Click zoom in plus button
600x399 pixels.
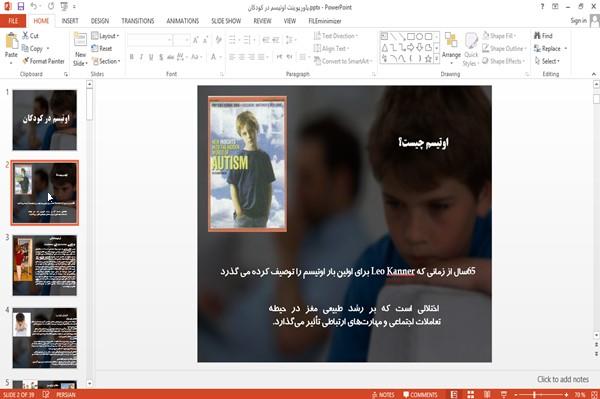[566, 394]
